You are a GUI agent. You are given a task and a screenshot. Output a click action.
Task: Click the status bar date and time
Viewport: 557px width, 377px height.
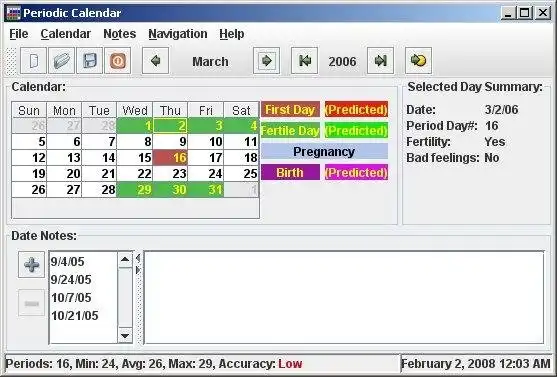(476, 364)
